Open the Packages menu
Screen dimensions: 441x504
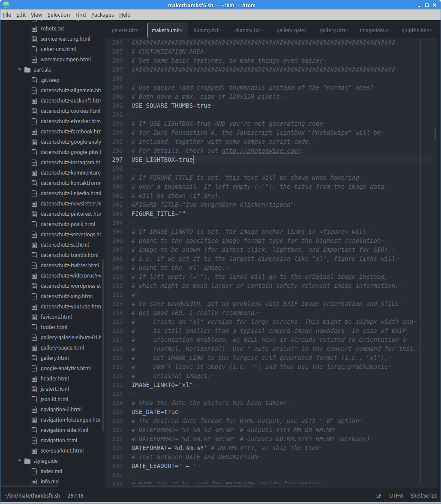102,15
